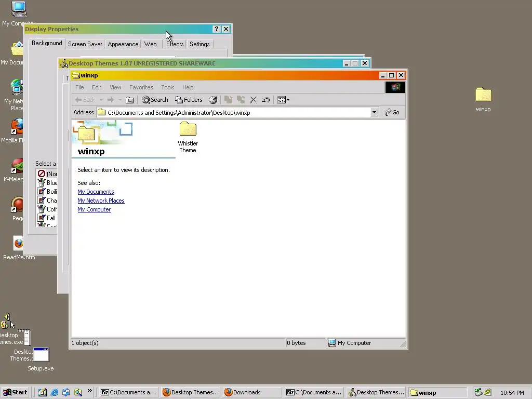The height and width of the screenshot is (399, 532).
Task: Click the History toolbar icon
Action: (x=212, y=100)
